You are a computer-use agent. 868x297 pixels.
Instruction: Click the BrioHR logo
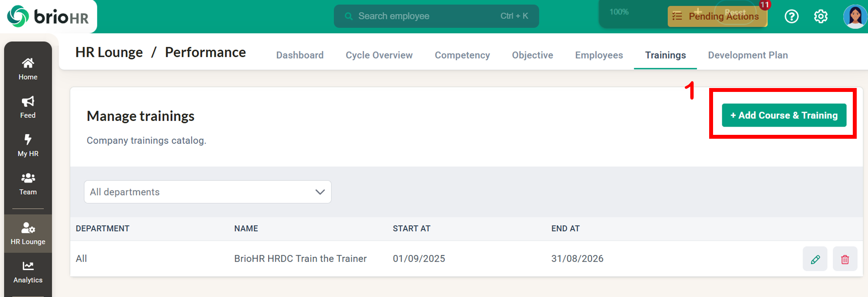(x=48, y=16)
